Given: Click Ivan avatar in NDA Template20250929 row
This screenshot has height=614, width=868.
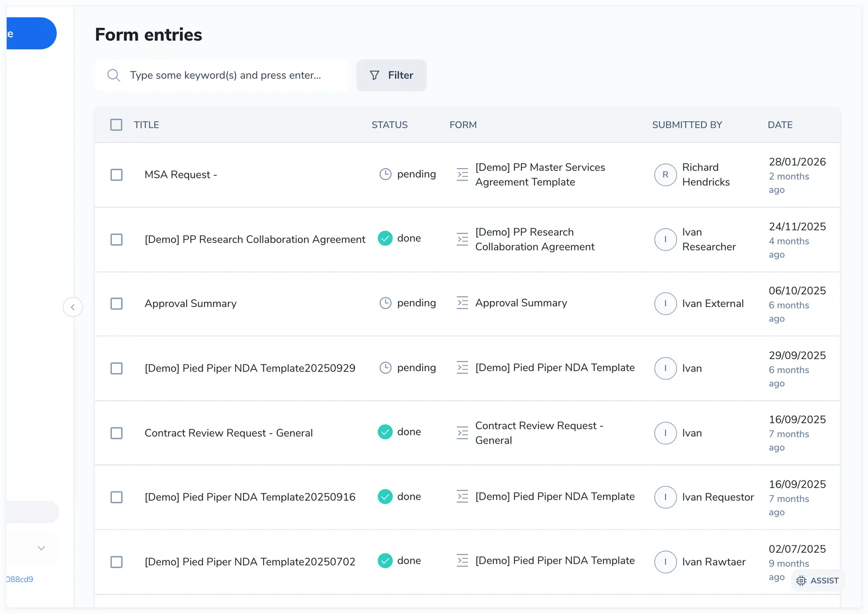Looking at the screenshot, I should click(666, 368).
